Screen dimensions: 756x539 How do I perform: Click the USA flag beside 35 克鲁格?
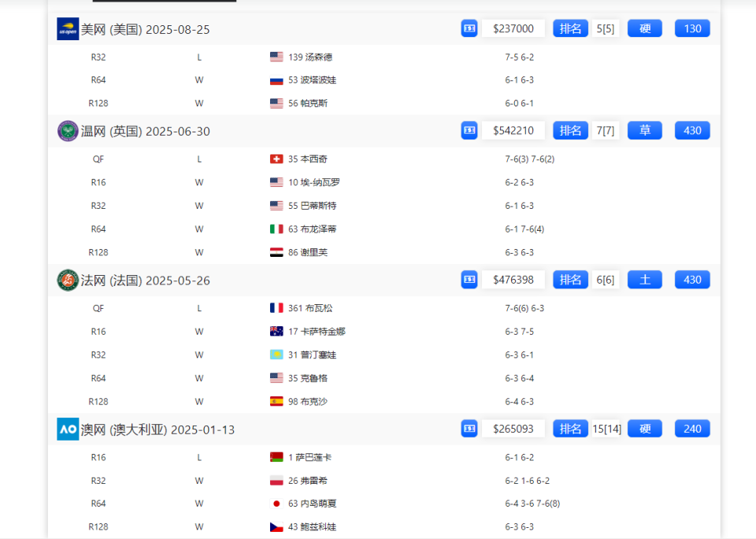276,378
